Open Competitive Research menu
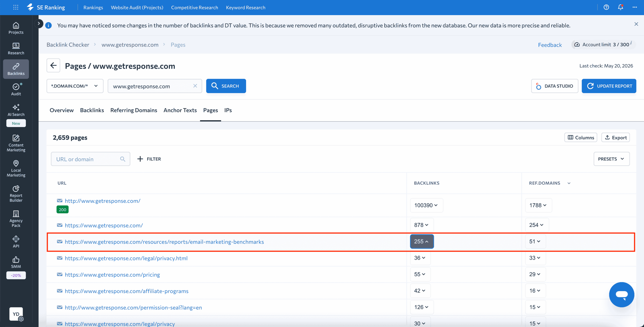644x327 pixels. point(194,8)
